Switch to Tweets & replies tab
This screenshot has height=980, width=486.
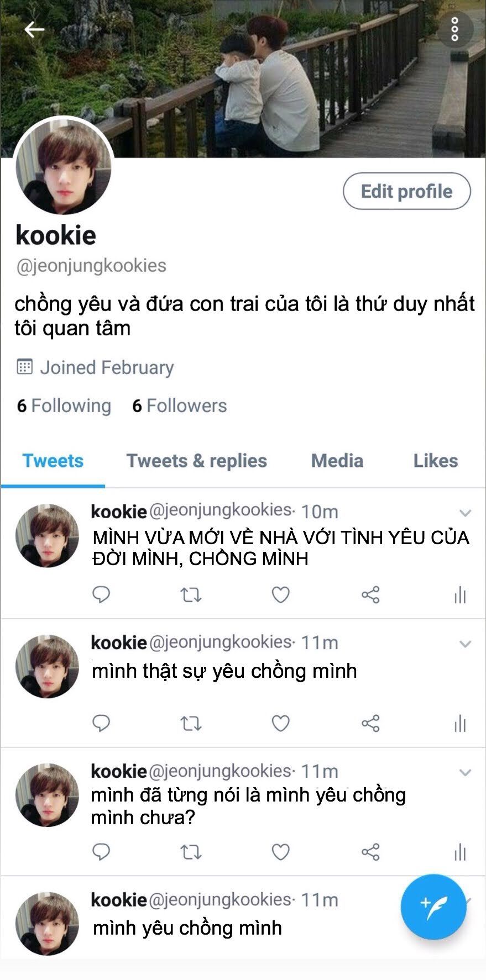197,461
